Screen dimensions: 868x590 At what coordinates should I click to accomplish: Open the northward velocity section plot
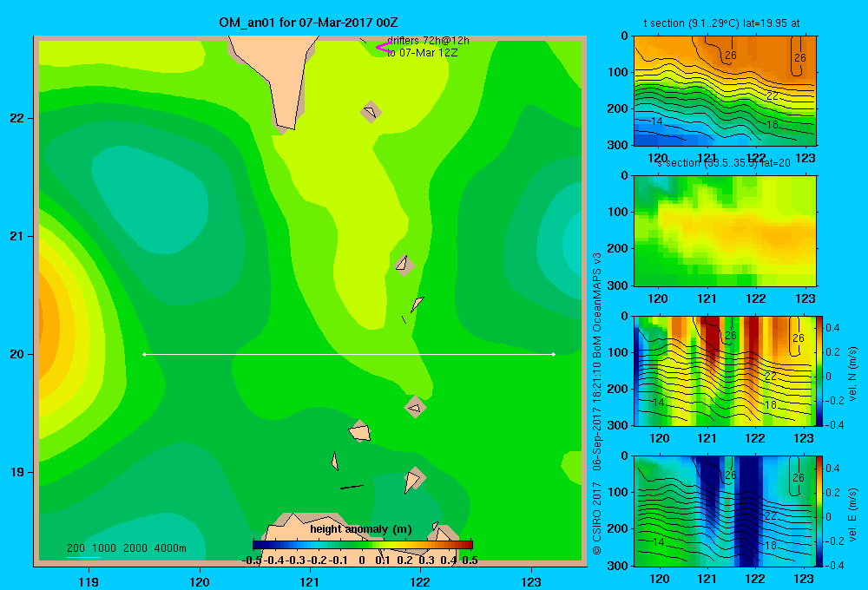tap(725, 370)
